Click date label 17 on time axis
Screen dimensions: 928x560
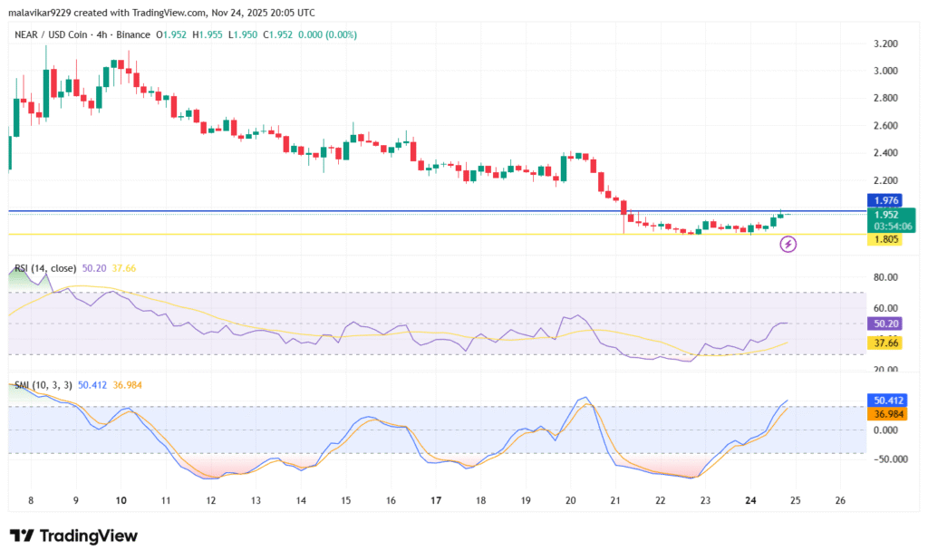[436, 499]
